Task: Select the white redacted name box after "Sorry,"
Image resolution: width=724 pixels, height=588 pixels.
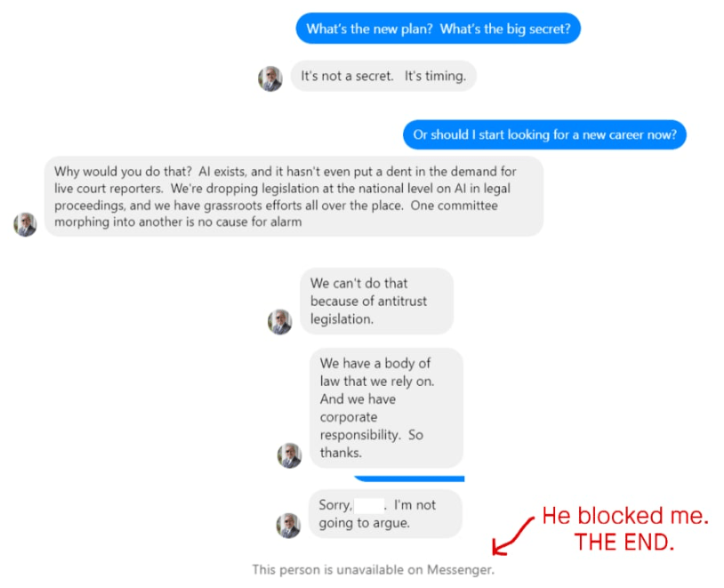Action: pos(369,506)
